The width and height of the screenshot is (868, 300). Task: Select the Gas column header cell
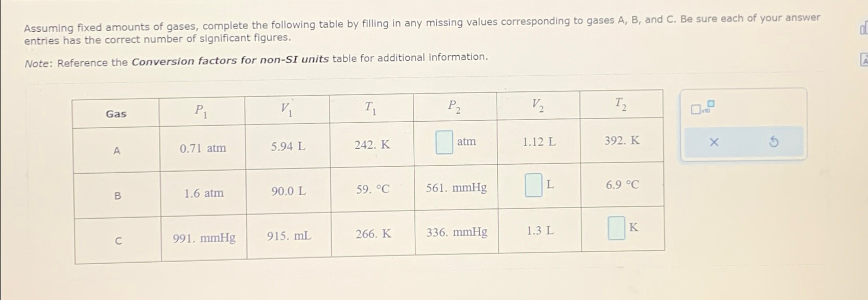(x=117, y=113)
